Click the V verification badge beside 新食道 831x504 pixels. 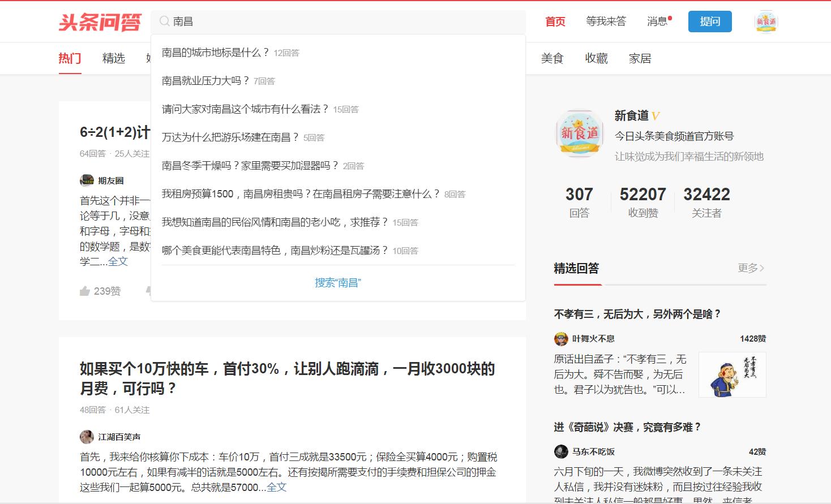tap(657, 115)
